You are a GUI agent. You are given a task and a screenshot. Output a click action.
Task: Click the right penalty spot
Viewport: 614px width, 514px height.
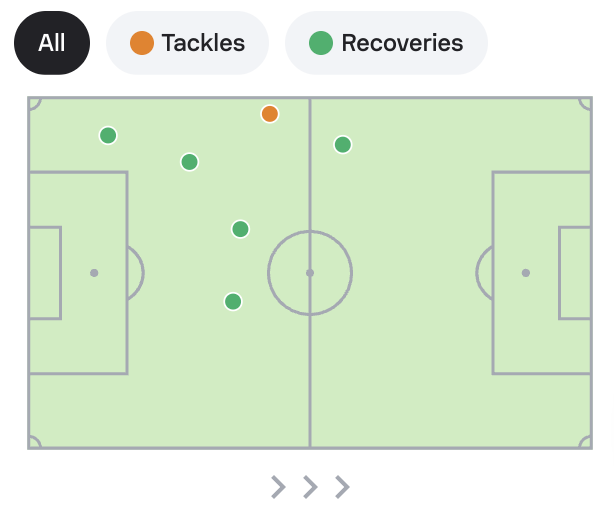(526, 273)
